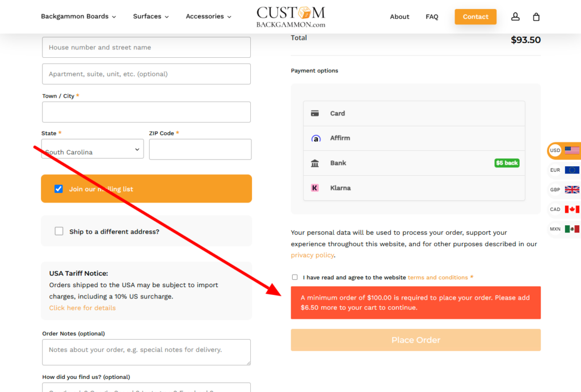Switch currency to MXN flag

[572, 229]
